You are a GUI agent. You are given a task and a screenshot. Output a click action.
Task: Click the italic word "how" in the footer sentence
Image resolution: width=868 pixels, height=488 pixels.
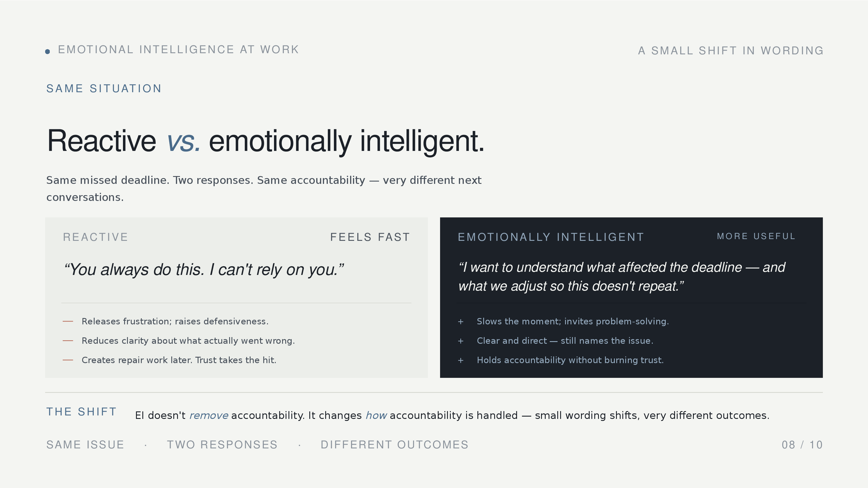[376, 416]
